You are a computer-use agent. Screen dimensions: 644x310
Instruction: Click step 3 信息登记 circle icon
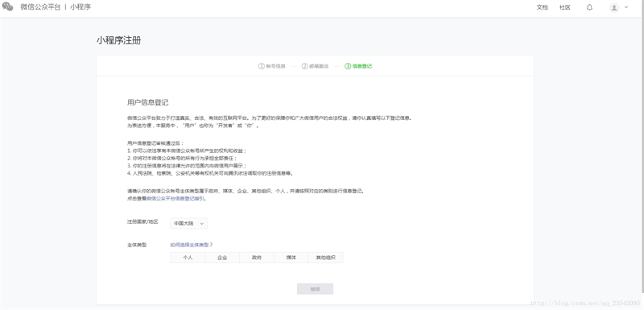[348, 66]
